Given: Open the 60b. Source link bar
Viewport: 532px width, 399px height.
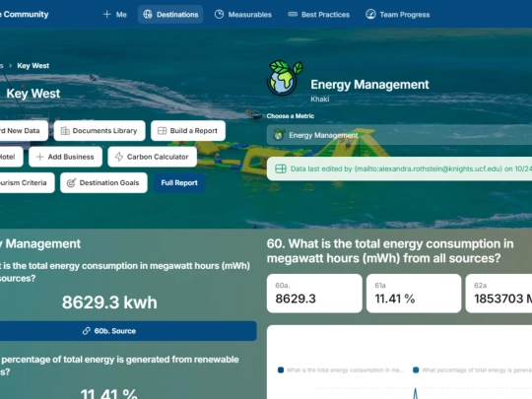Looking at the screenshot, I should point(128,331).
